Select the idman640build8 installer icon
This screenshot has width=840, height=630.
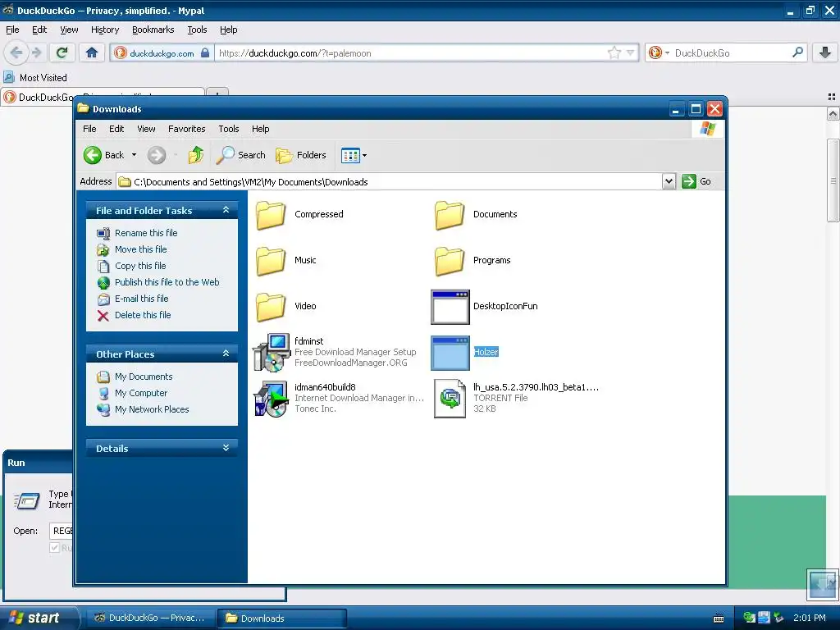[x=272, y=399]
